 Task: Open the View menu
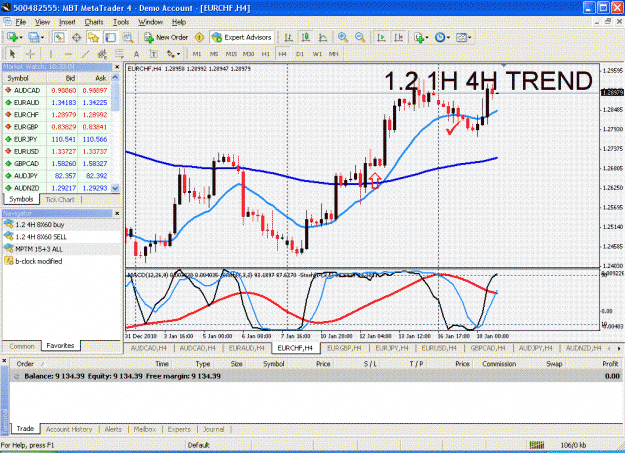pyautogui.click(x=43, y=22)
